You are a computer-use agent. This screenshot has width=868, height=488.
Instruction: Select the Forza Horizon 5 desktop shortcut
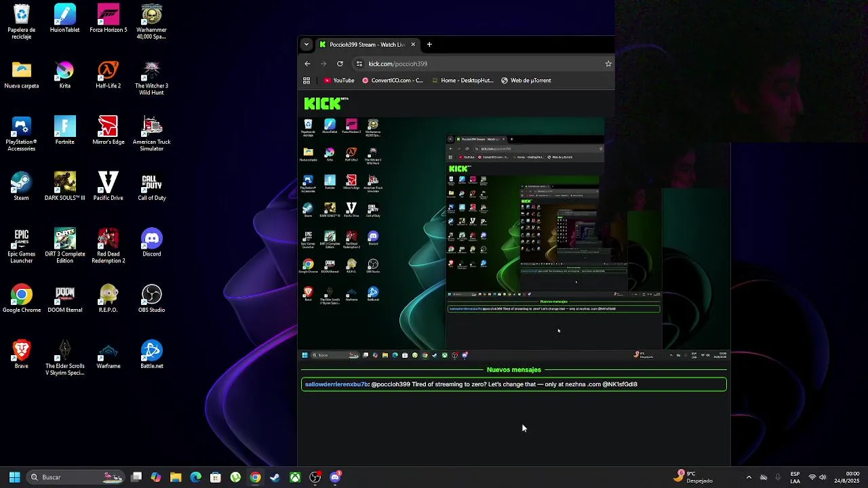click(108, 19)
